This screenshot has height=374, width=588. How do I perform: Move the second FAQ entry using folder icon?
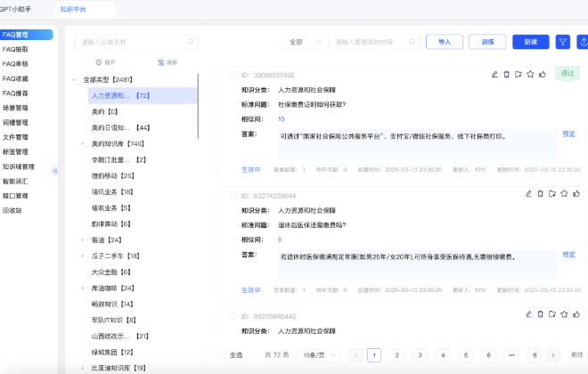(551, 193)
